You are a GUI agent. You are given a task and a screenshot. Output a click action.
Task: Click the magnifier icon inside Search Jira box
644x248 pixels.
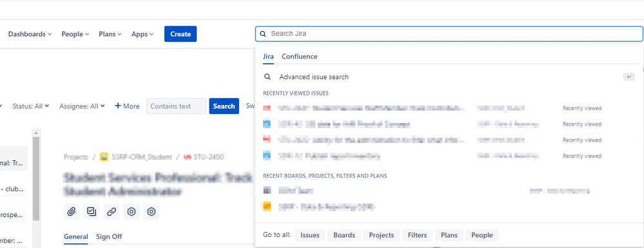pyautogui.click(x=263, y=34)
